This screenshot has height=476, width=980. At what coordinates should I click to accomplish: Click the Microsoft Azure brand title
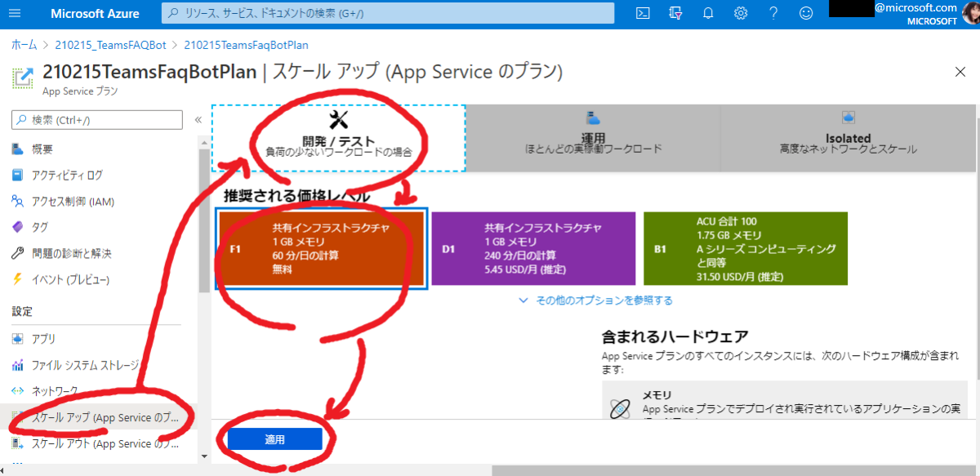pyautogui.click(x=95, y=13)
